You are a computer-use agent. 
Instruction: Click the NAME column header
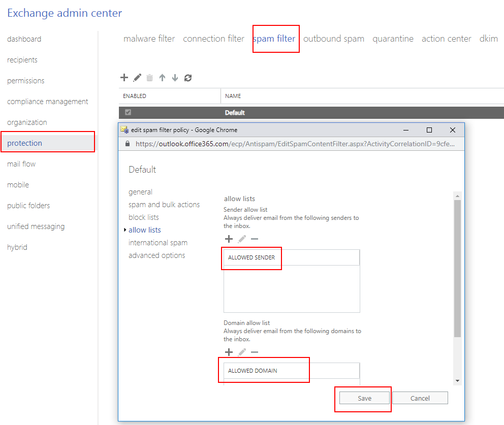point(363,96)
